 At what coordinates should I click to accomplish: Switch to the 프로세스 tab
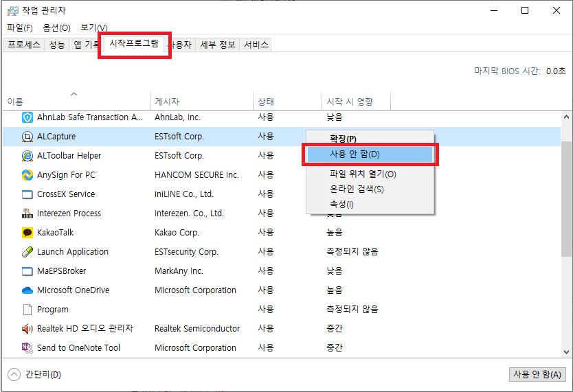coord(24,45)
